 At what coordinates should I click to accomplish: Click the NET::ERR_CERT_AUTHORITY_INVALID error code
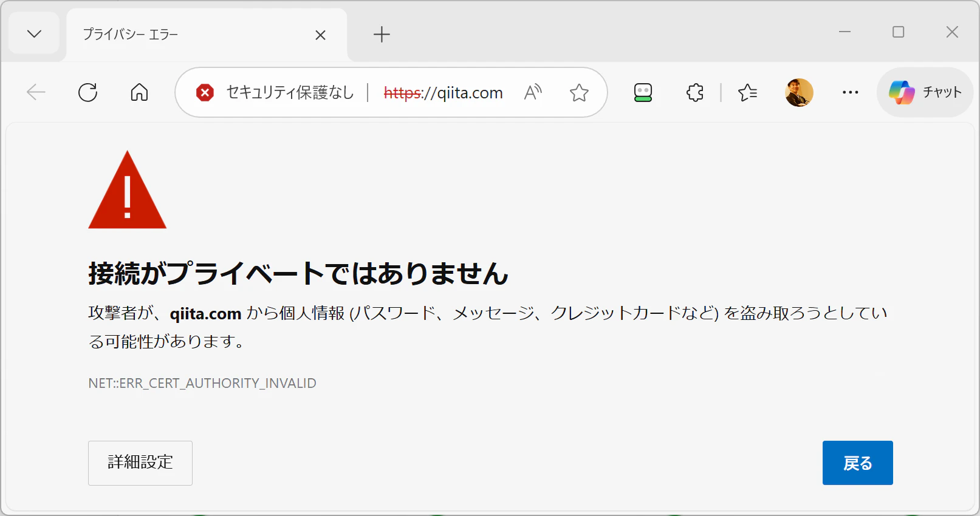(x=202, y=383)
